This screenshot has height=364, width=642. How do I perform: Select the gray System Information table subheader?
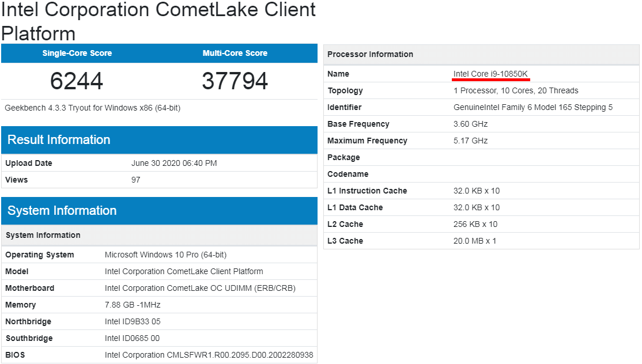click(159, 235)
